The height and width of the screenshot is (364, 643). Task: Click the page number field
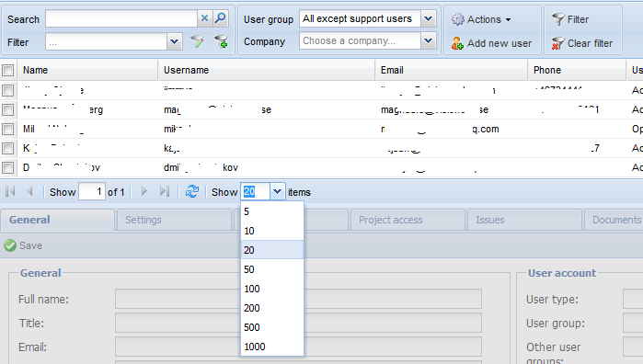pyautogui.click(x=92, y=191)
